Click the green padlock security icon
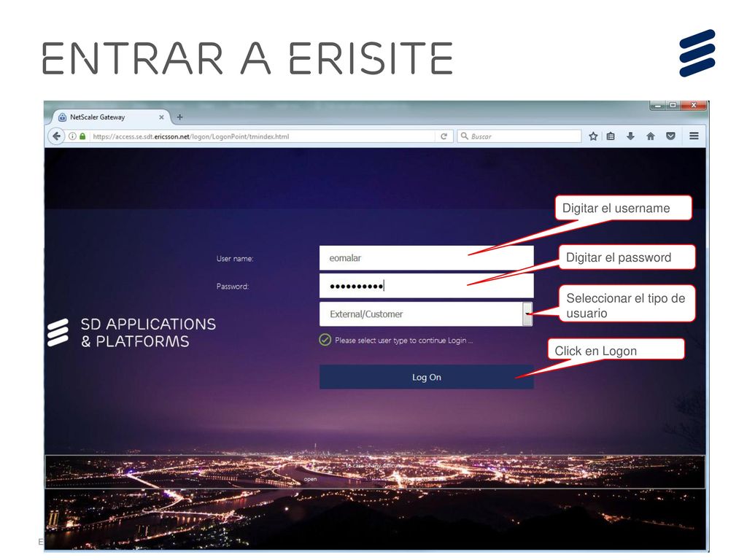 tap(82, 136)
